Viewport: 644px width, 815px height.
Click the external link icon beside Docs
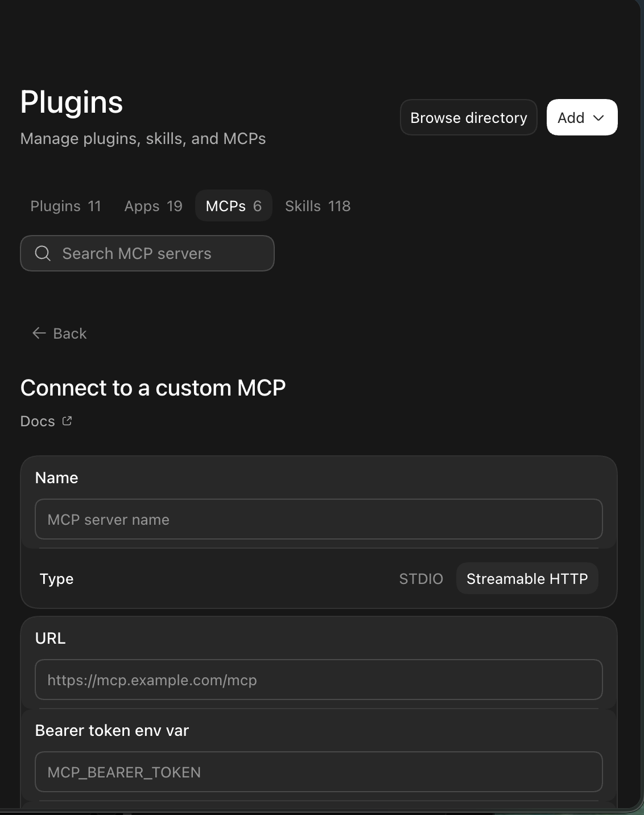(67, 421)
